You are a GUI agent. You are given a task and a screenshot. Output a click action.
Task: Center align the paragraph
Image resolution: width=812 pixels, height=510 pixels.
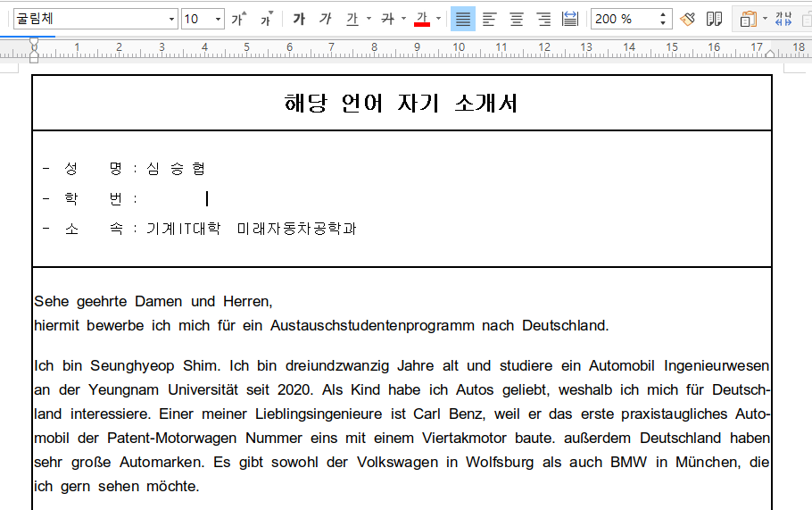[x=517, y=19]
